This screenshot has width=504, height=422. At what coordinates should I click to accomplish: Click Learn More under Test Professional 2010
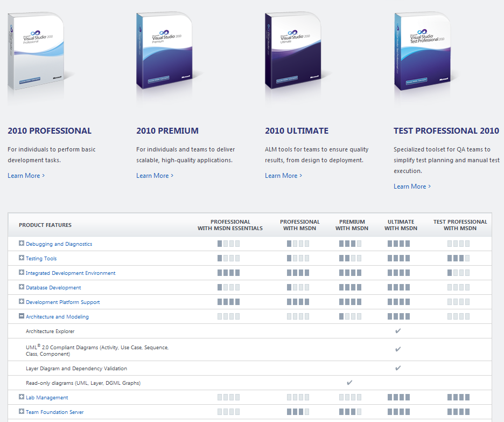pos(412,186)
